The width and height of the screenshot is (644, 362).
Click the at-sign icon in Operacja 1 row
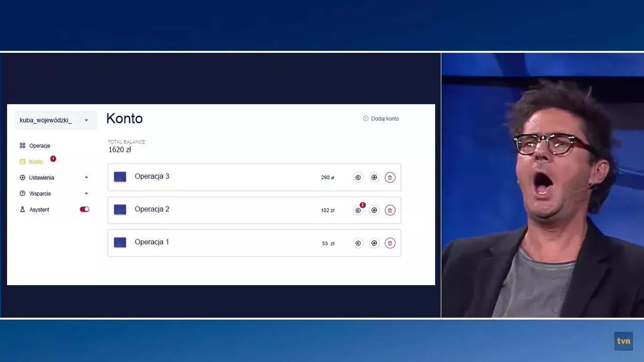(x=374, y=243)
